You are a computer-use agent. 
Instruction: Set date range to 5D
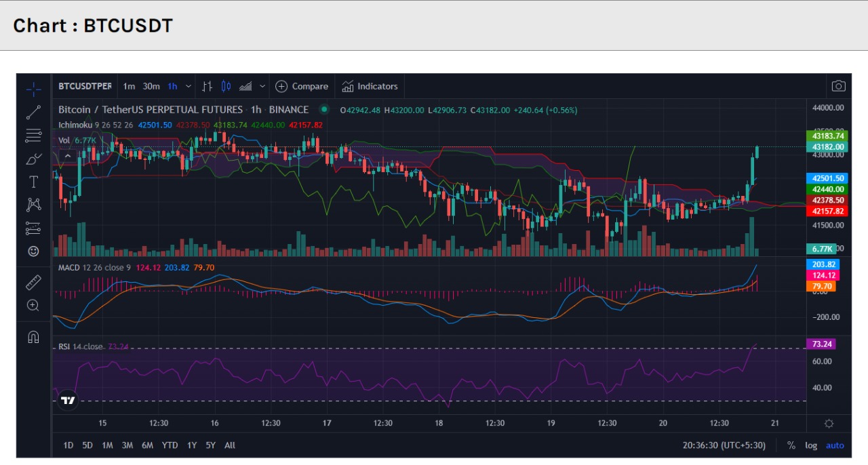coord(87,445)
